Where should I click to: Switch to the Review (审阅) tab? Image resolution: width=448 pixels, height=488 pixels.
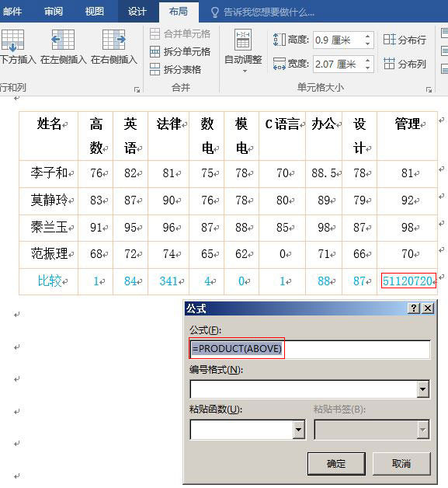pyautogui.click(x=53, y=12)
